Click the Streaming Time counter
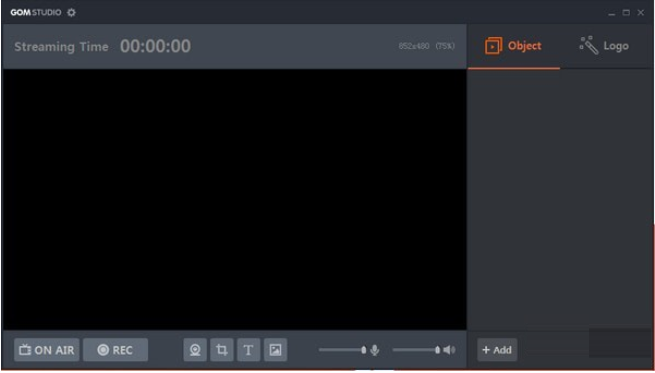Viewport: 655px width, 373px height. click(155, 46)
